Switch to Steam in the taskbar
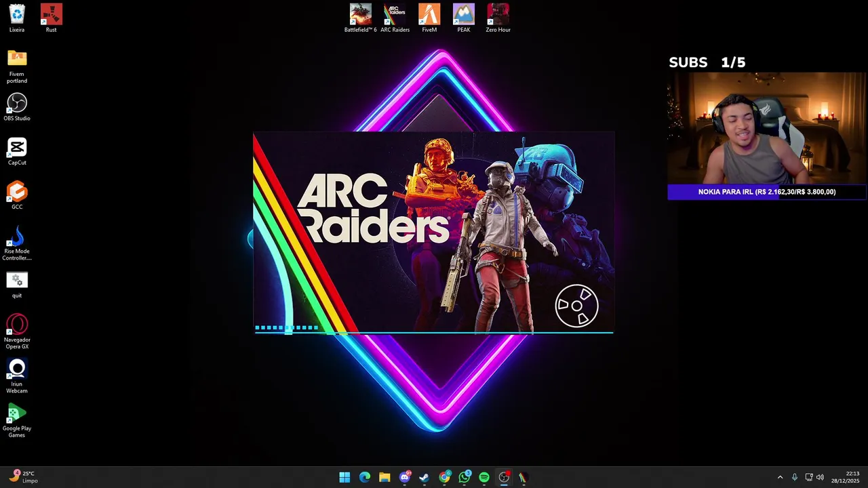This screenshot has width=868, height=488. [425, 477]
